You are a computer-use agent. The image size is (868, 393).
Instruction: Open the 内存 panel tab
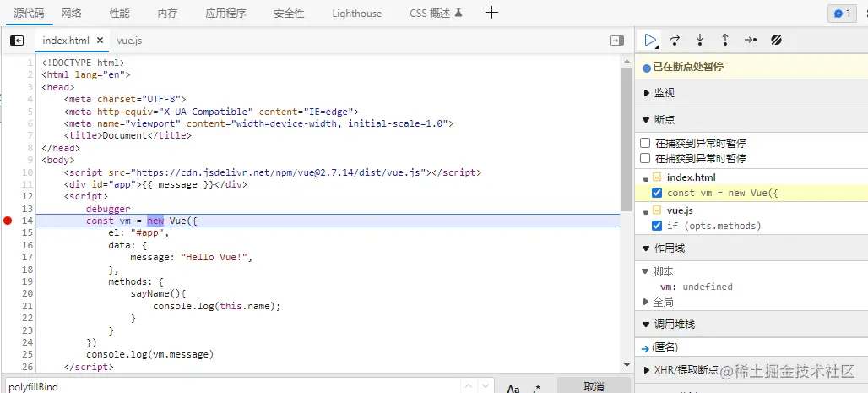(x=168, y=14)
